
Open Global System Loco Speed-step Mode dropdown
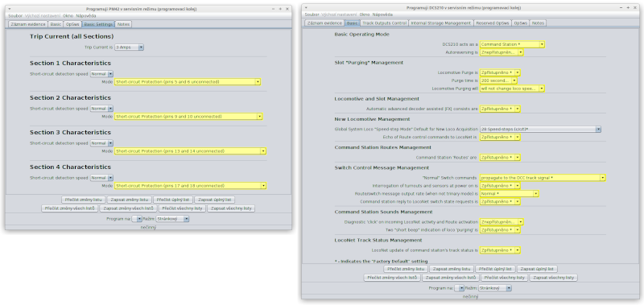tap(540, 130)
